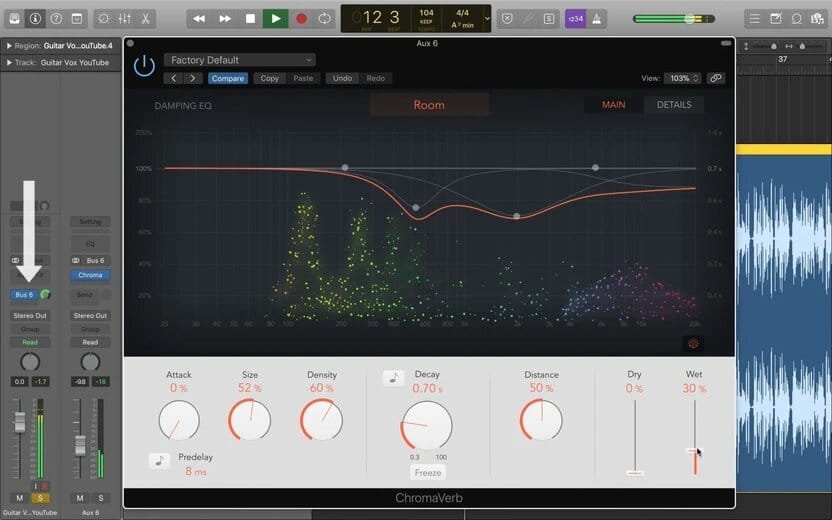Click the Density knob

(321, 420)
